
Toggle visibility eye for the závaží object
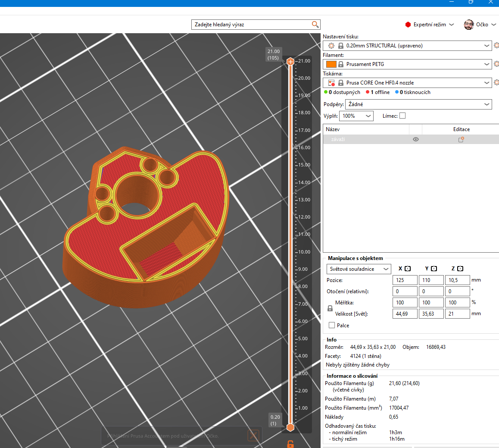tap(416, 139)
